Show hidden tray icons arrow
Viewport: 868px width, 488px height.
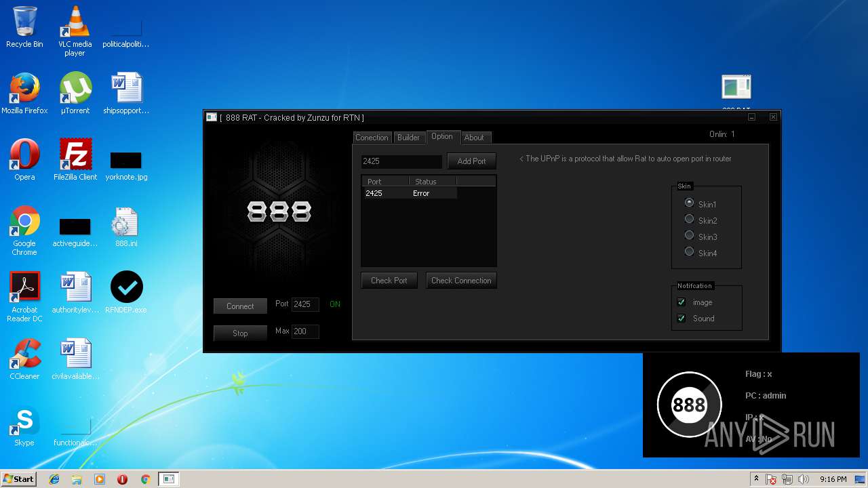[x=756, y=479]
